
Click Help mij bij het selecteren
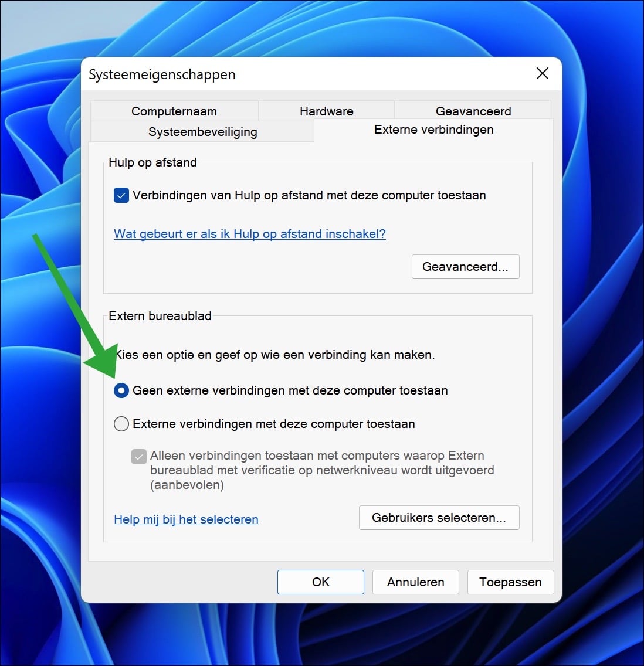[186, 519]
